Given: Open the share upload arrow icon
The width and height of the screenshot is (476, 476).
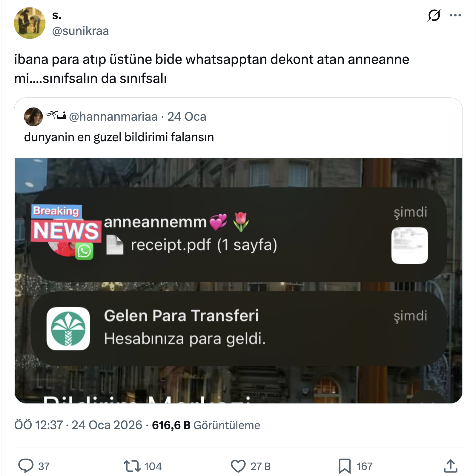Looking at the screenshot, I should [451, 466].
